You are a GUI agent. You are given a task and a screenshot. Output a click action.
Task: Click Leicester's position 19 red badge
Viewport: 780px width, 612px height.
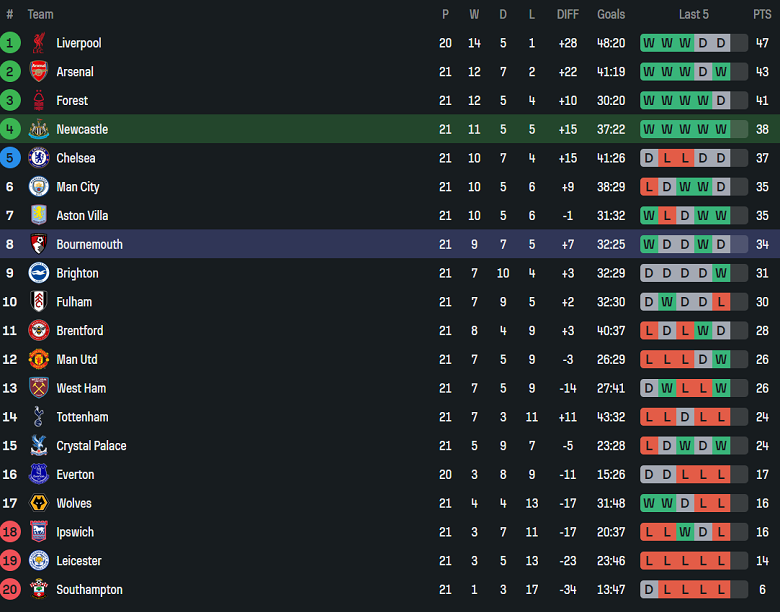10,561
